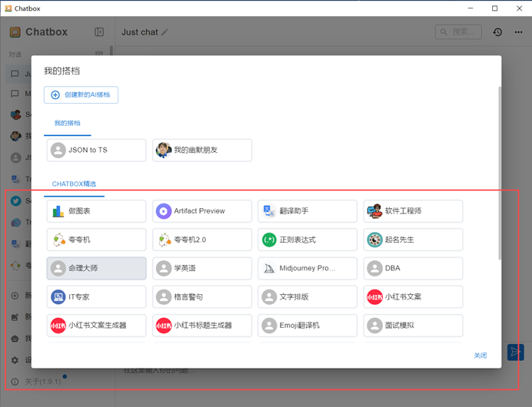
Task: Select the 起名先生 copilot
Action: coord(413,240)
